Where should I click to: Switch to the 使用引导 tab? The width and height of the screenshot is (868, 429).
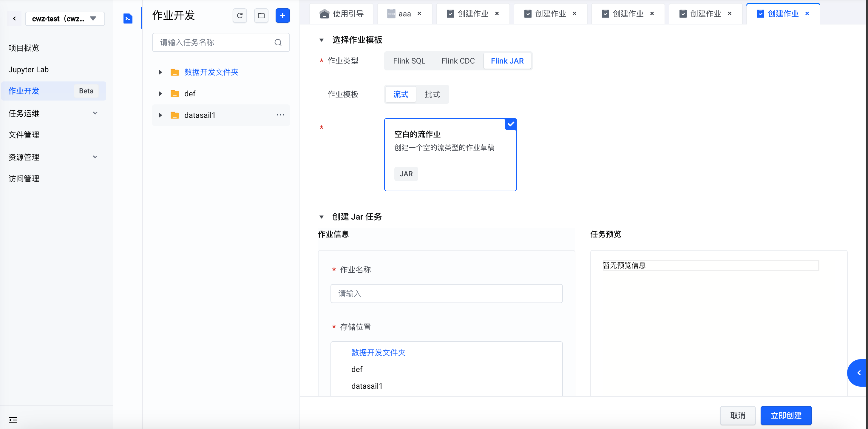pos(341,14)
